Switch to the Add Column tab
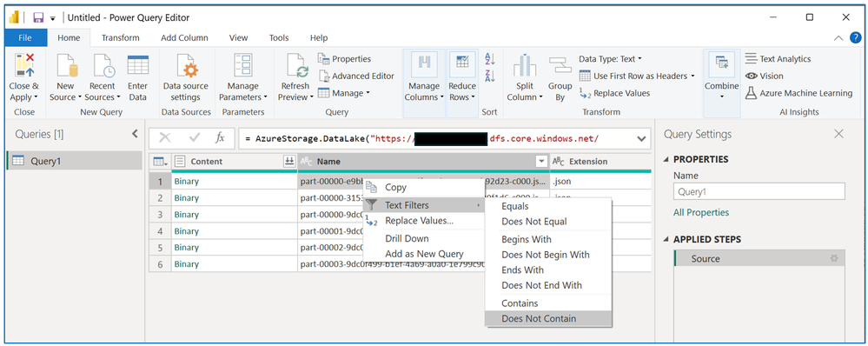 point(184,37)
